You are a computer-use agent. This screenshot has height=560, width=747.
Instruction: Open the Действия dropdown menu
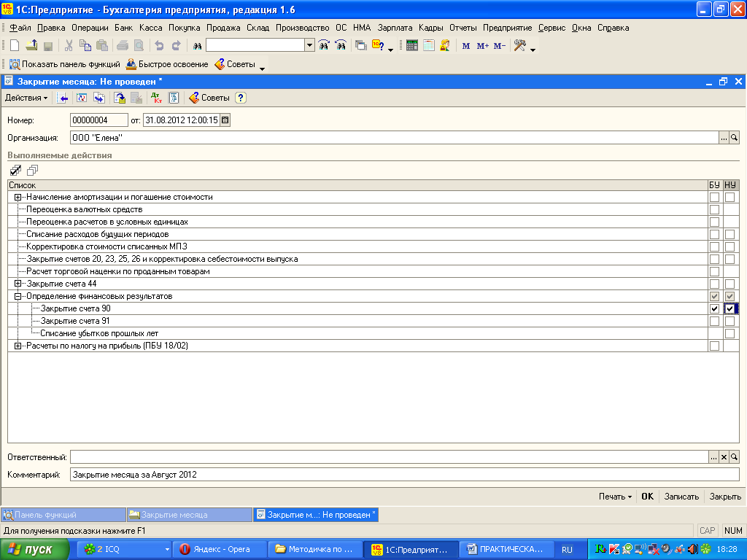[26, 98]
